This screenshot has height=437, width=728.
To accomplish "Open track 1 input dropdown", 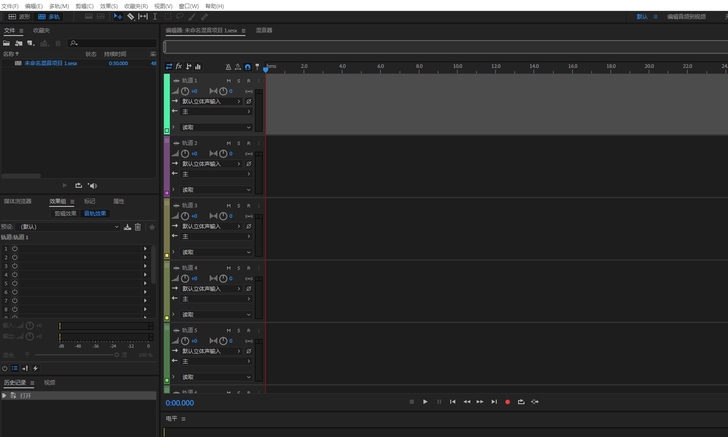I will [x=212, y=101].
